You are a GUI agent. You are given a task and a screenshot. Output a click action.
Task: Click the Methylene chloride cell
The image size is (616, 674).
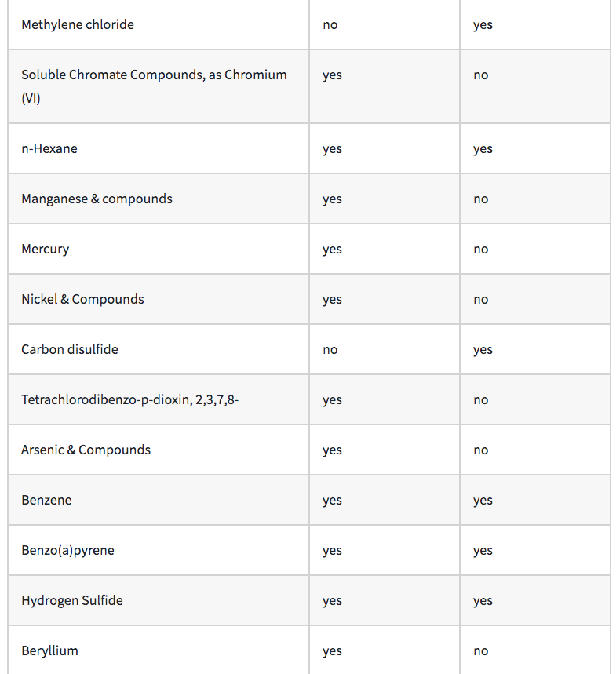[x=78, y=24]
